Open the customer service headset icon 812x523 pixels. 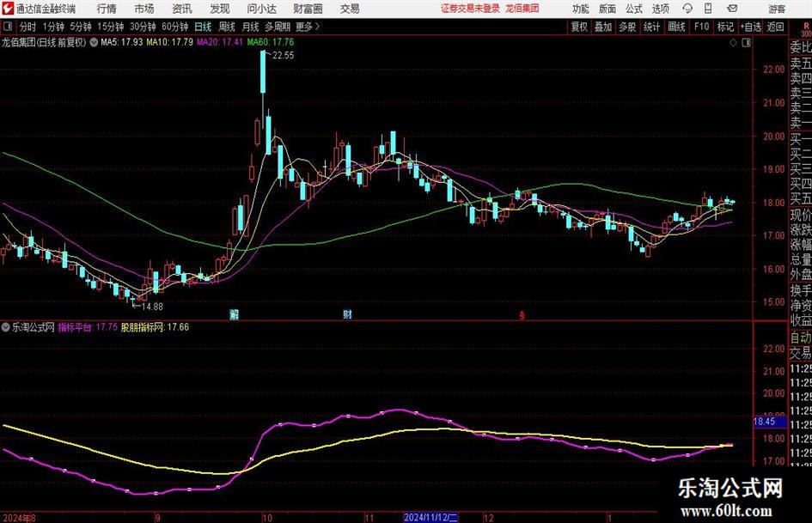[x=687, y=9]
